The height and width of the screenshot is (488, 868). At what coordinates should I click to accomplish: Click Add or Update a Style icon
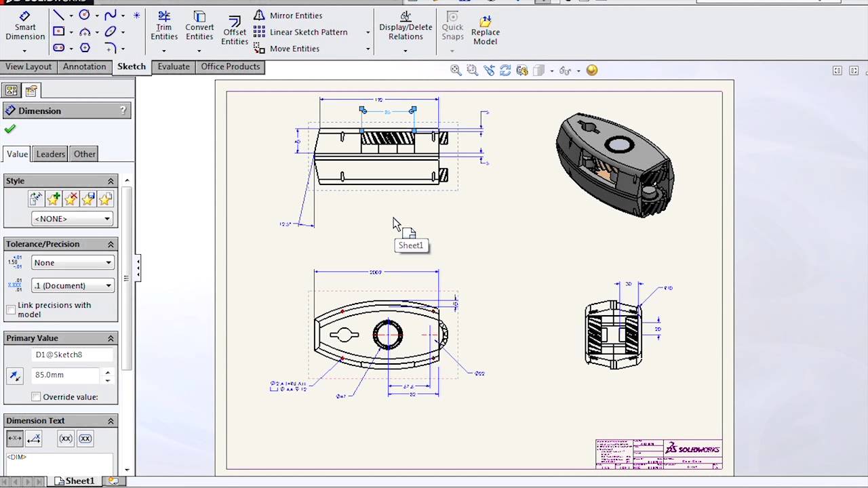(54, 199)
